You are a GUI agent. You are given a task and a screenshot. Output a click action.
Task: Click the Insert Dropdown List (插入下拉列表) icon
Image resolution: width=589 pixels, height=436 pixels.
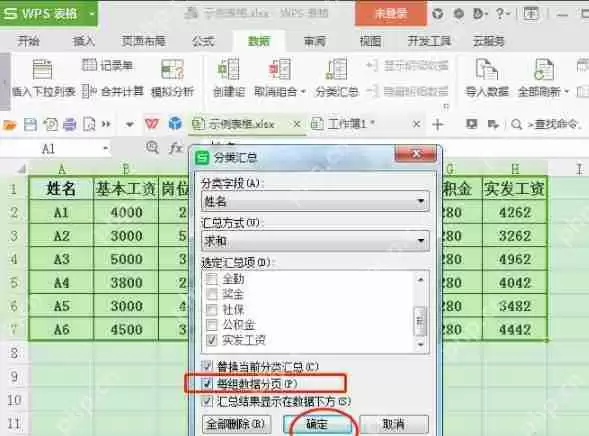pyautogui.click(x=42, y=69)
